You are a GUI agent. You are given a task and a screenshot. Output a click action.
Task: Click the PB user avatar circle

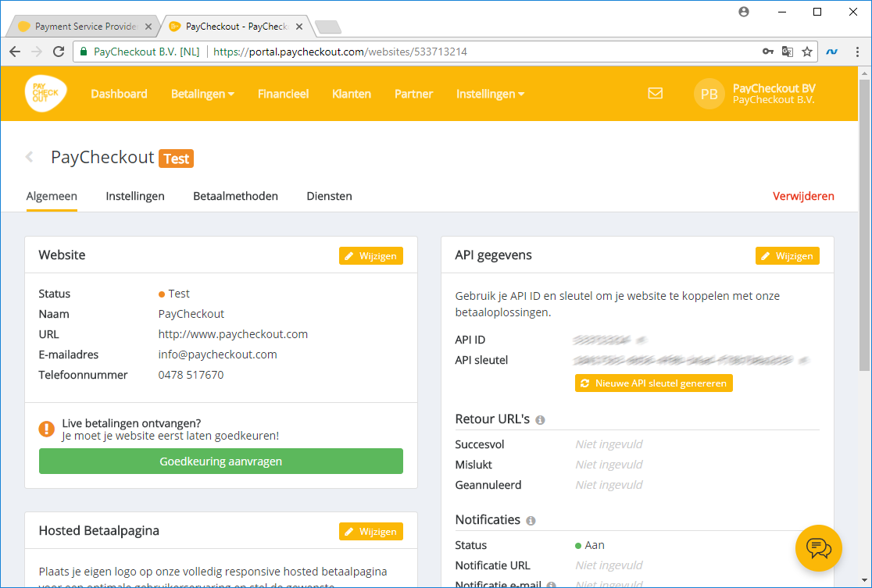[x=709, y=94]
